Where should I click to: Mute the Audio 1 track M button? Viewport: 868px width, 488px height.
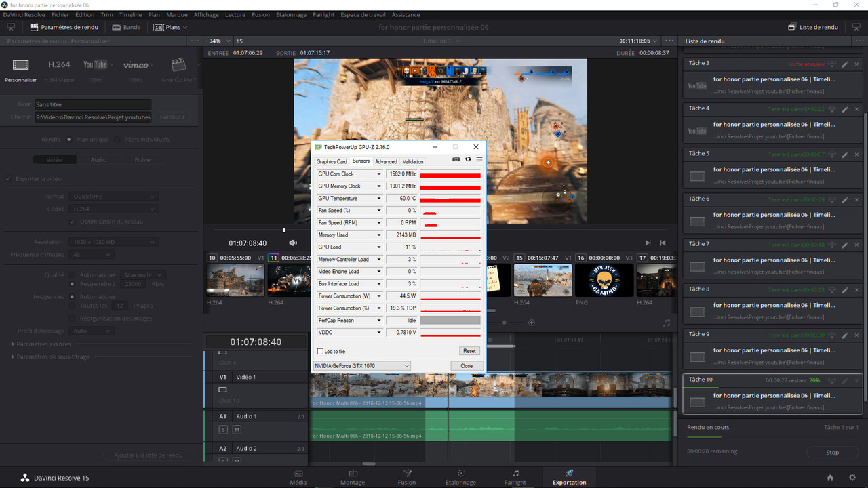(237, 430)
